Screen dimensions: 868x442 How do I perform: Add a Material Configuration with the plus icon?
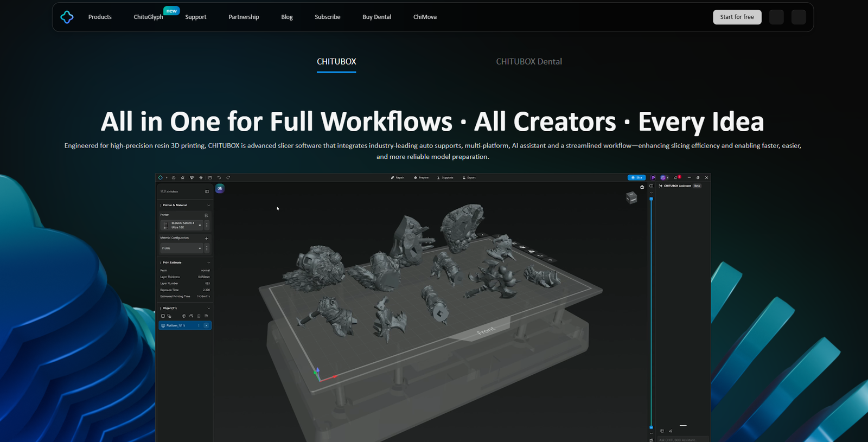(x=207, y=238)
